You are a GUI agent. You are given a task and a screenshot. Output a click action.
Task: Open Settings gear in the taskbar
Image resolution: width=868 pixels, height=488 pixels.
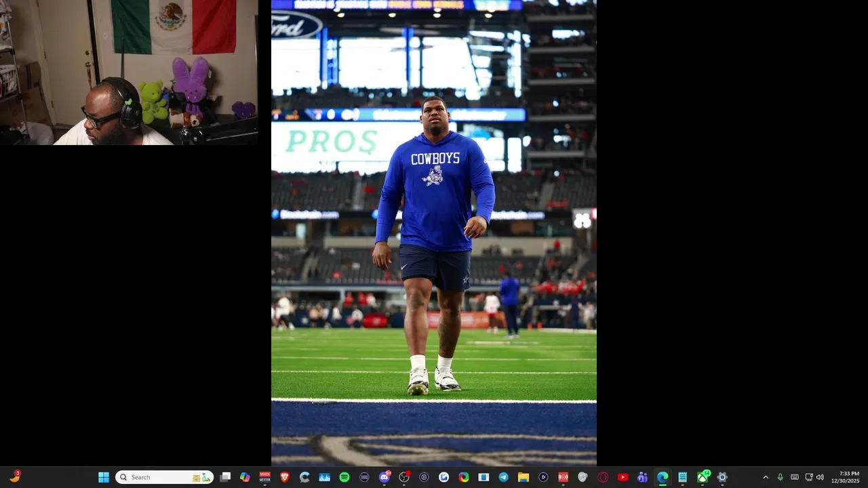coord(722,477)
